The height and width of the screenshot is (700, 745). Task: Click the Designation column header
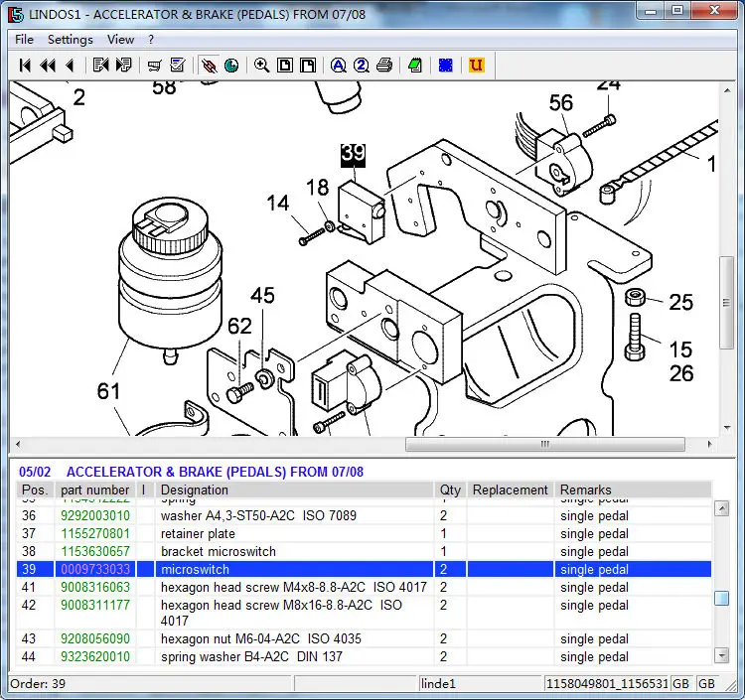click(x=295, y=490)
